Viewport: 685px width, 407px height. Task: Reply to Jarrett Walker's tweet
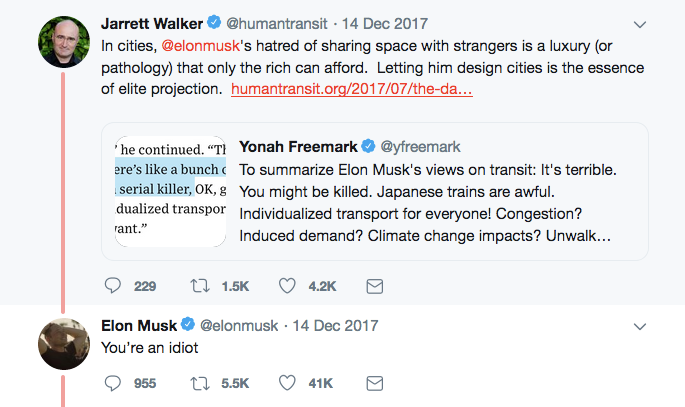(113, 286)
